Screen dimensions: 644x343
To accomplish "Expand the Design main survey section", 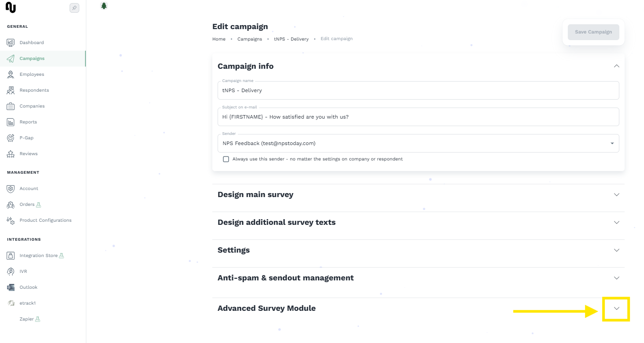I will [616, 195].
